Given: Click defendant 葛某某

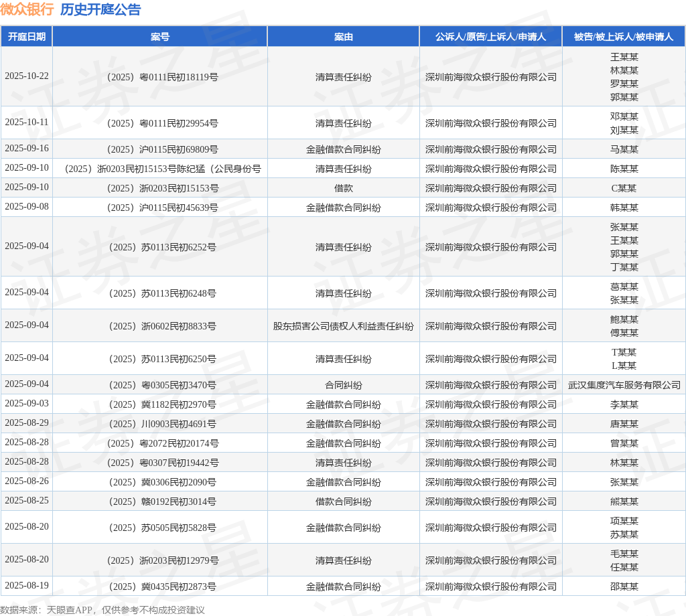Looking at the screenshot, I should (x=624, y=287).
